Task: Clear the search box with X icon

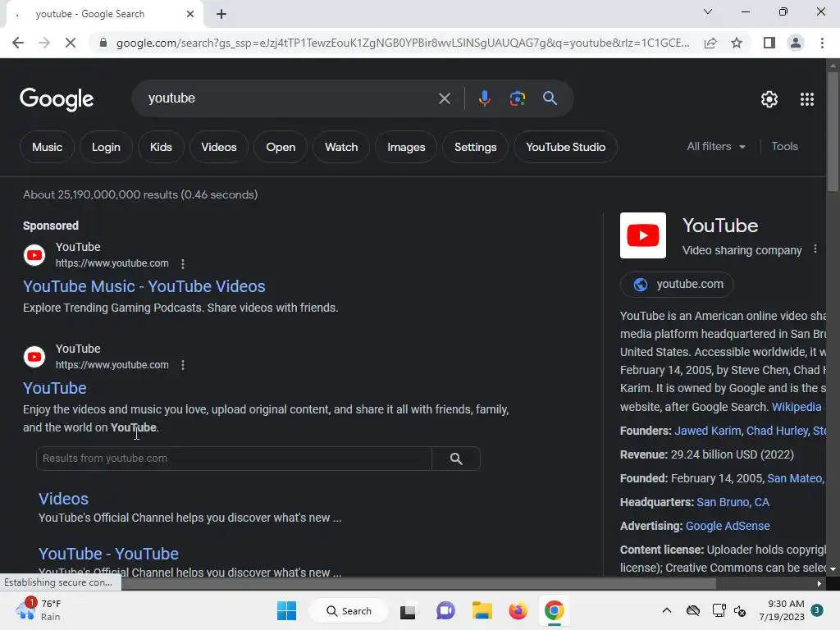Action: tap(444, 98)
